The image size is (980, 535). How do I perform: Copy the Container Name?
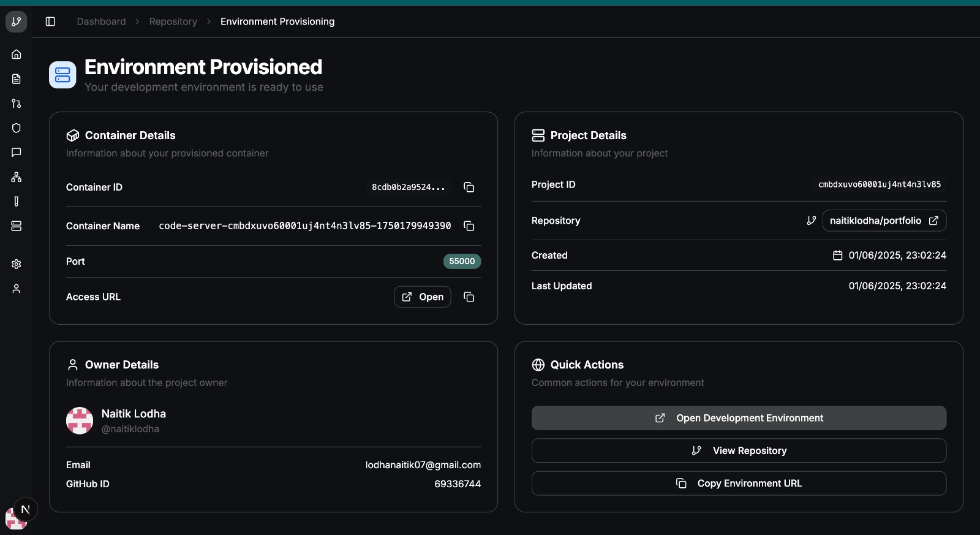coord(469,226)
